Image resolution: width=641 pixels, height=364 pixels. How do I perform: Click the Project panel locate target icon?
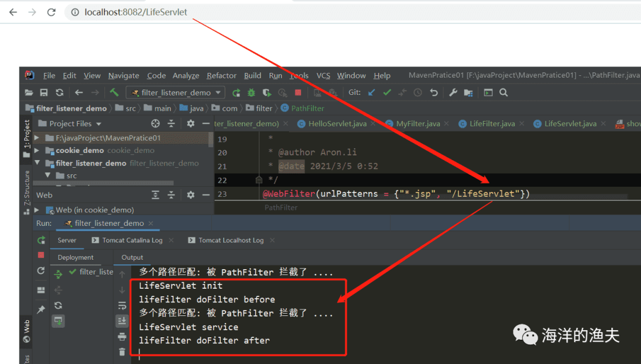coord(156,123)
